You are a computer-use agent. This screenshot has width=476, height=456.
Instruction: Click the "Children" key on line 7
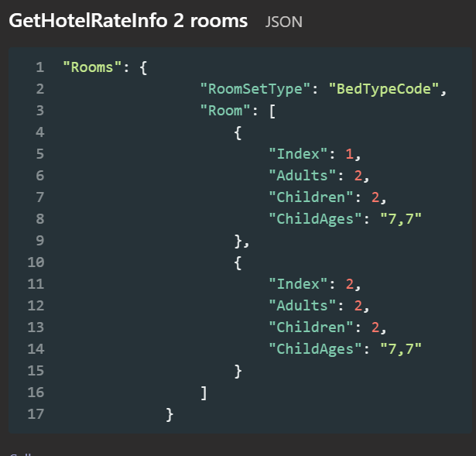(x=311, y=197)
